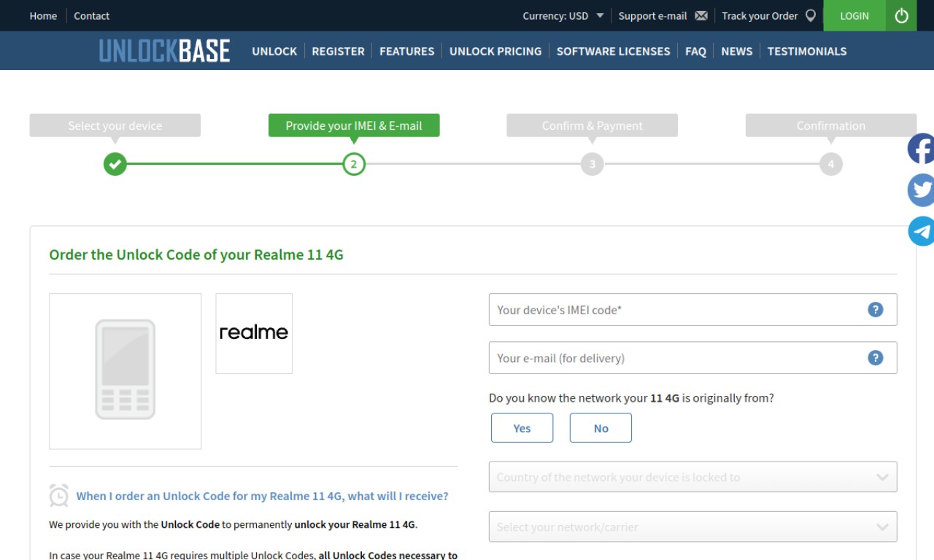Open the Software Licenses menu item
The image size is (934, 560).
coord(613,51)
